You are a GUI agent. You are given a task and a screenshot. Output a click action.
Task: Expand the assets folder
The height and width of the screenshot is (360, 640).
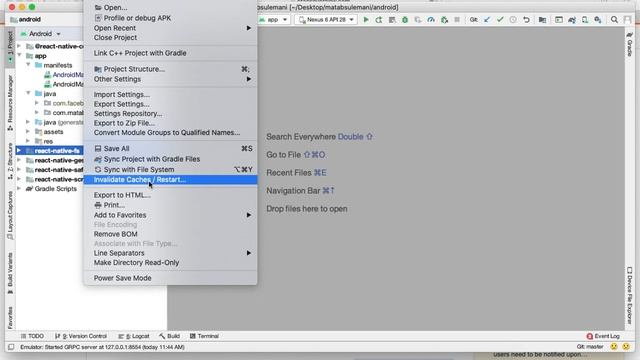(28, 131)
